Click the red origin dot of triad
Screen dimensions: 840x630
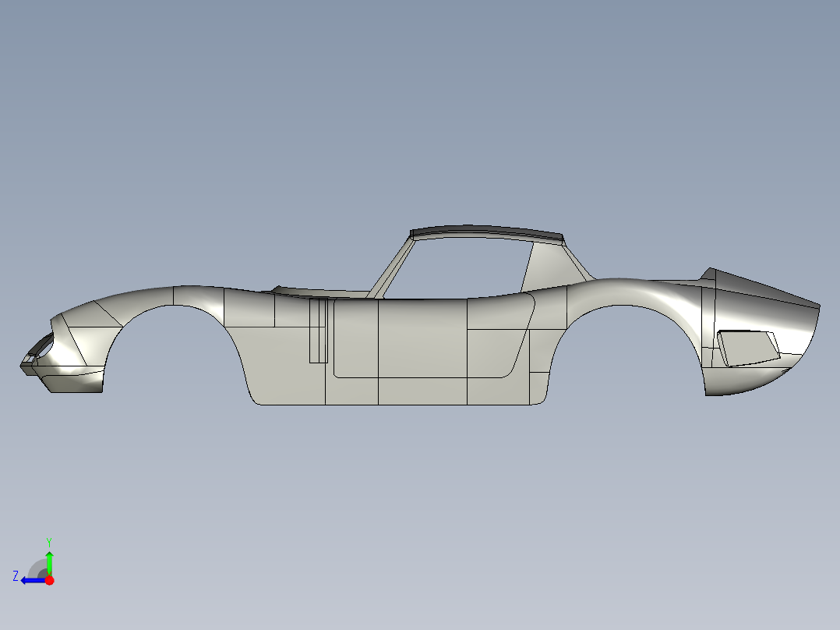tap(49, 580)
